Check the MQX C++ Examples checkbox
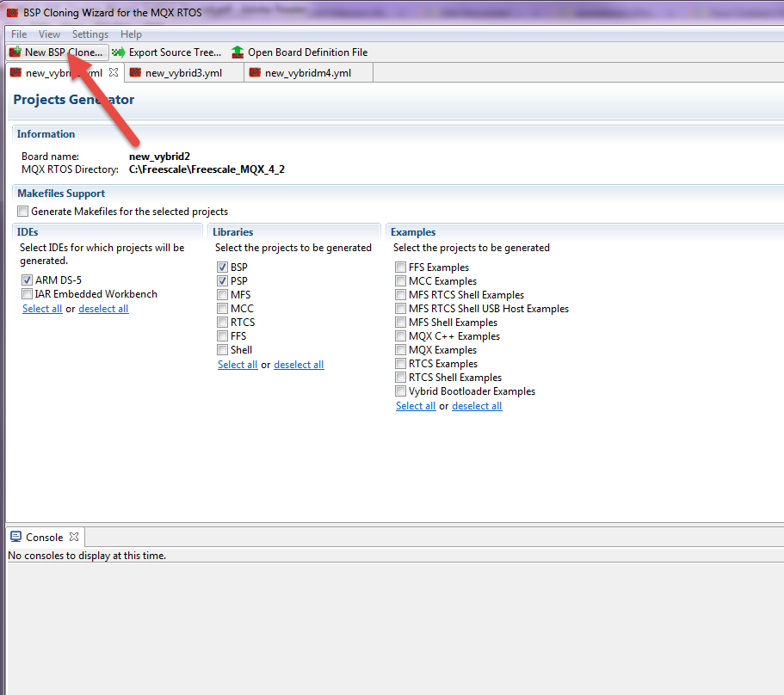 coord(400,335)
